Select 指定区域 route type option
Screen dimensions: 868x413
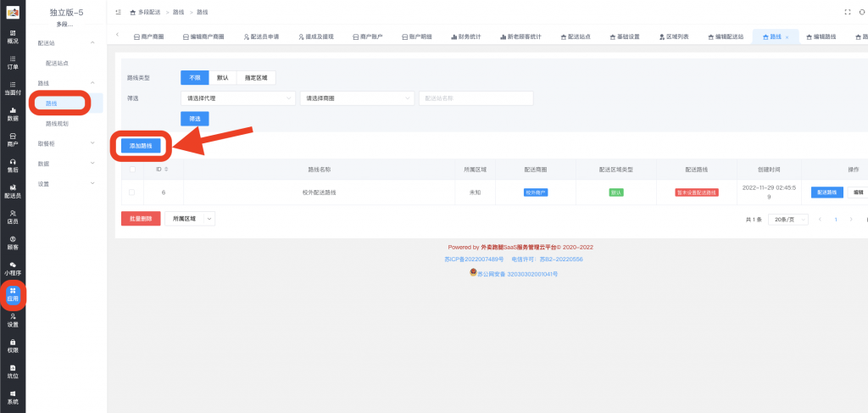[x=256, y=78]
